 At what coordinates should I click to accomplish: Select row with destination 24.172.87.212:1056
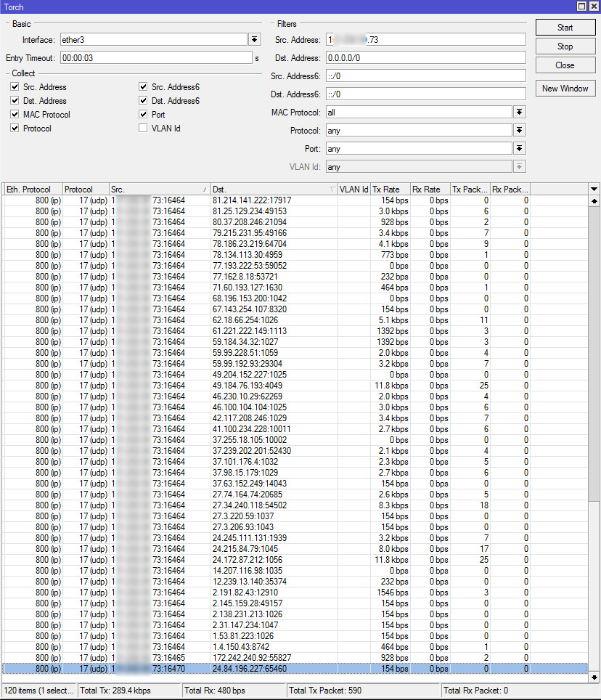[295, 560]
